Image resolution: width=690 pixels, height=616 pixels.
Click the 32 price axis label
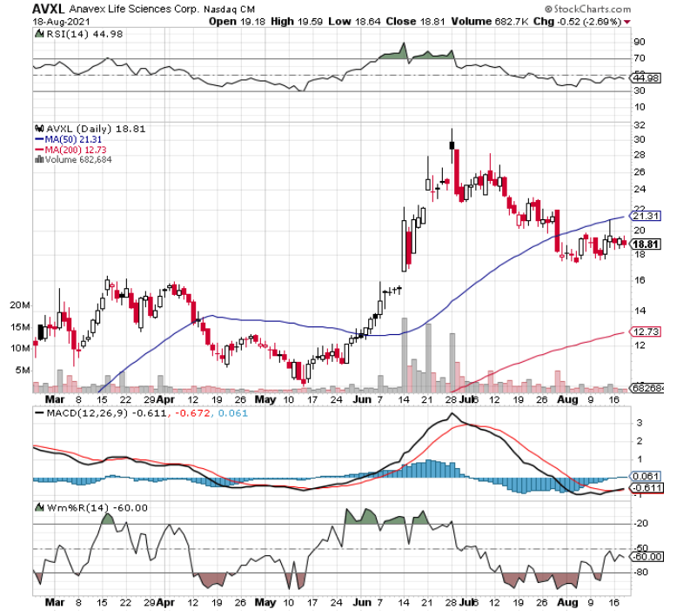click(x=640, y=125)
